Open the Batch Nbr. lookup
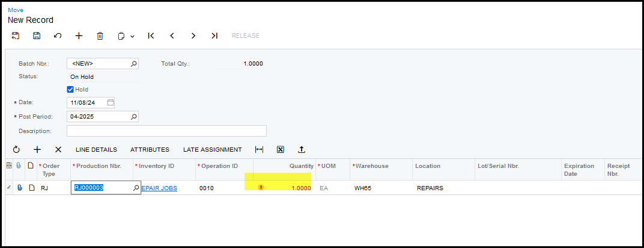The height and width of the screenshot is (248, 644). [133, 64]
